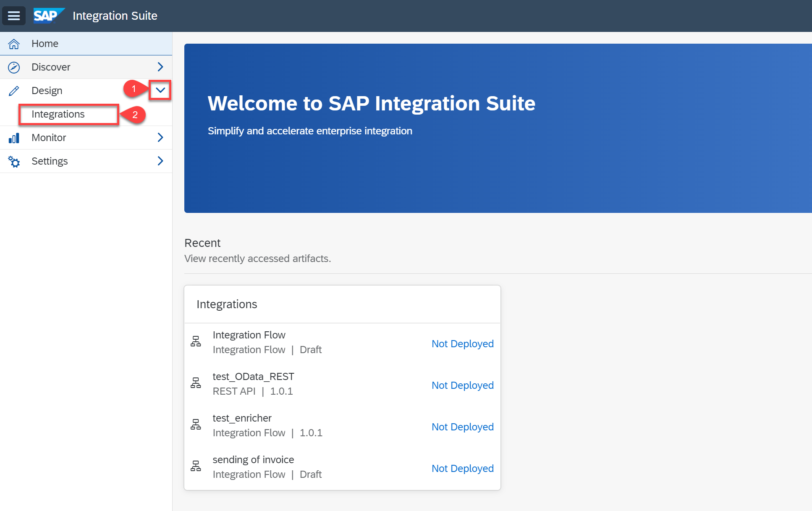This screenshot has height=511, width=812.
Task: Click the Home house icon
Action: point(14,44)
